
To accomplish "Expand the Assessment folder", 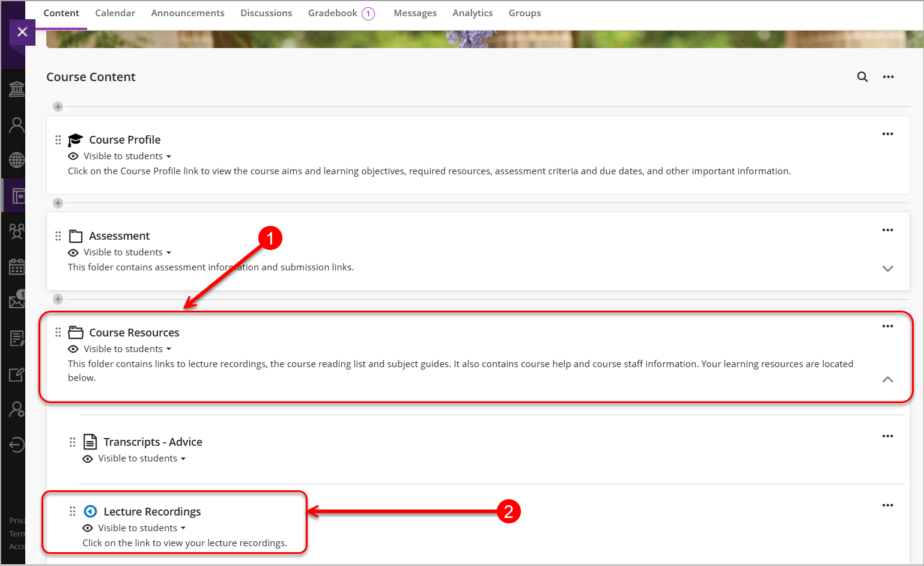I will [x=887, y=269].
